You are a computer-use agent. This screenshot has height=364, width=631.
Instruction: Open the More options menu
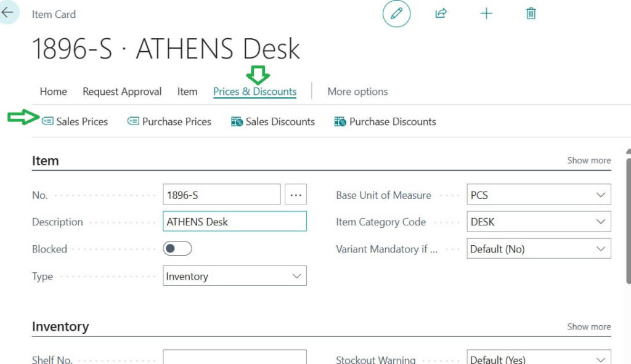(357, 91)
